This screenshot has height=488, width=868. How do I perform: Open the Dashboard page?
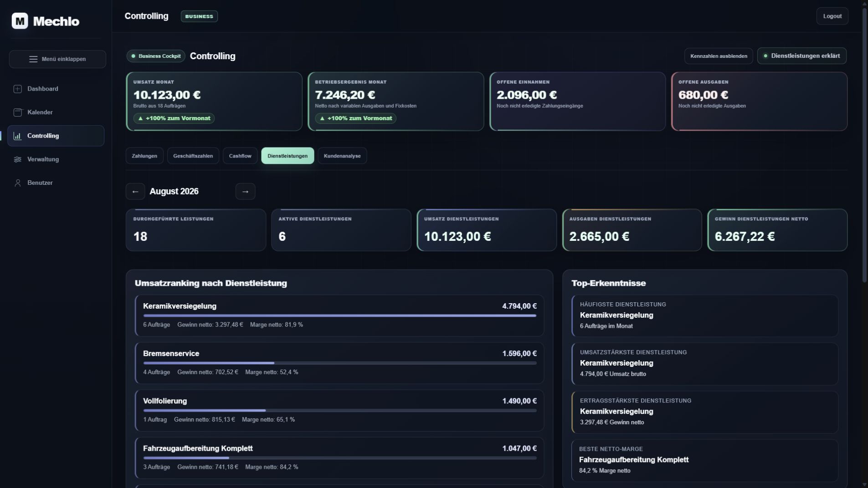coord(56,89)
